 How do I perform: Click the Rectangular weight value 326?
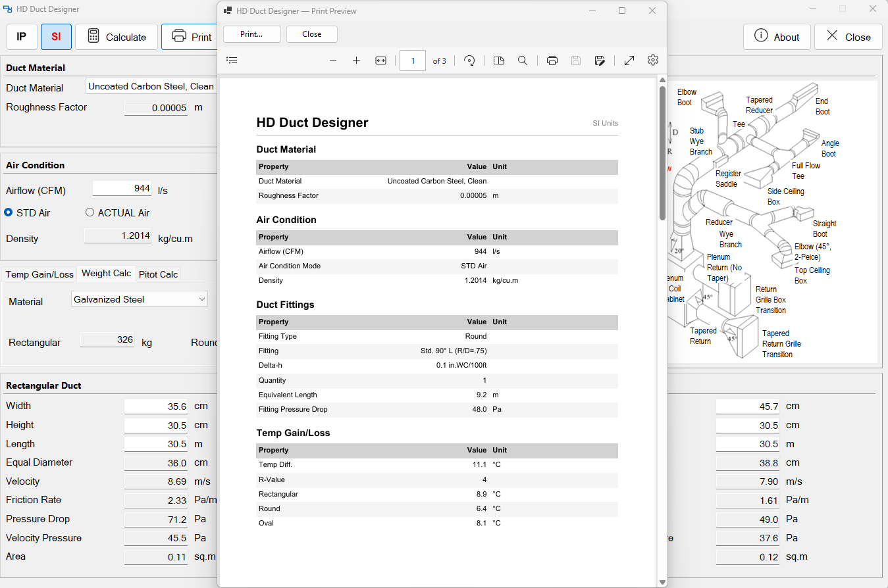108,339
